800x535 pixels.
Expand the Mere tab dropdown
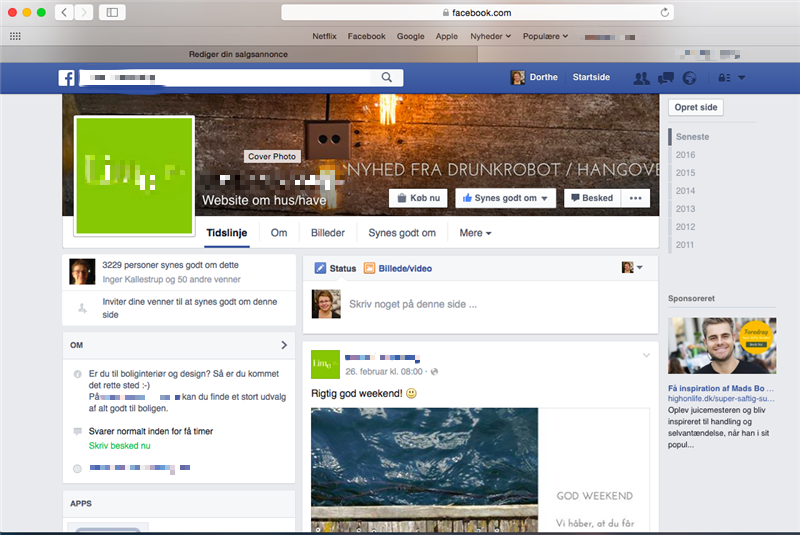pos(475,233)
